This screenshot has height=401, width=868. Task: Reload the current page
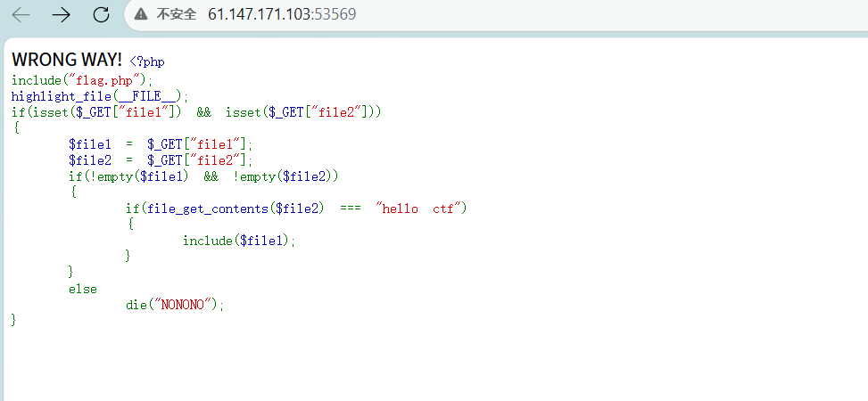point(101,14)
